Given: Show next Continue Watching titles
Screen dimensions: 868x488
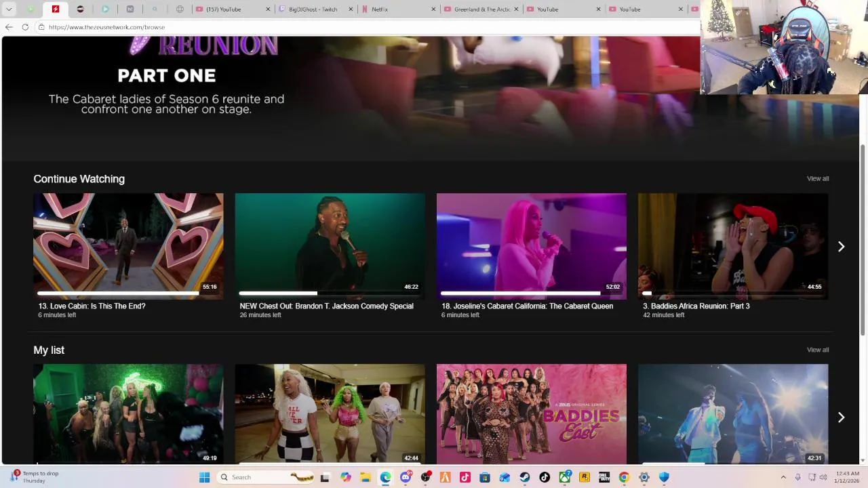Looking at the screenshot, I should coord(841,247).
